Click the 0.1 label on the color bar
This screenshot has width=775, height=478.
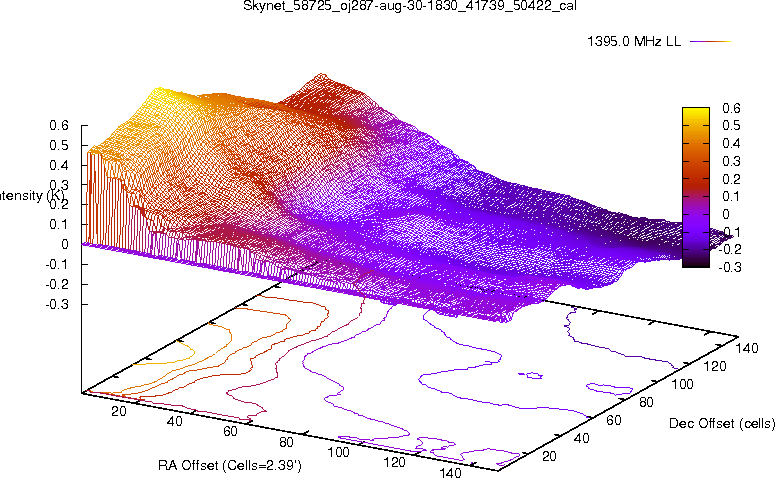(731, 196)
